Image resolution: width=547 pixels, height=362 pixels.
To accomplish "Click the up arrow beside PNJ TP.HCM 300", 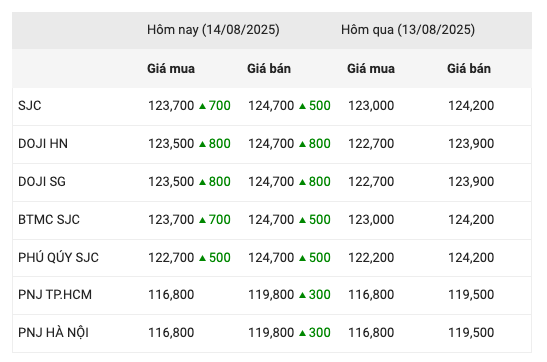I will [302, 295].
